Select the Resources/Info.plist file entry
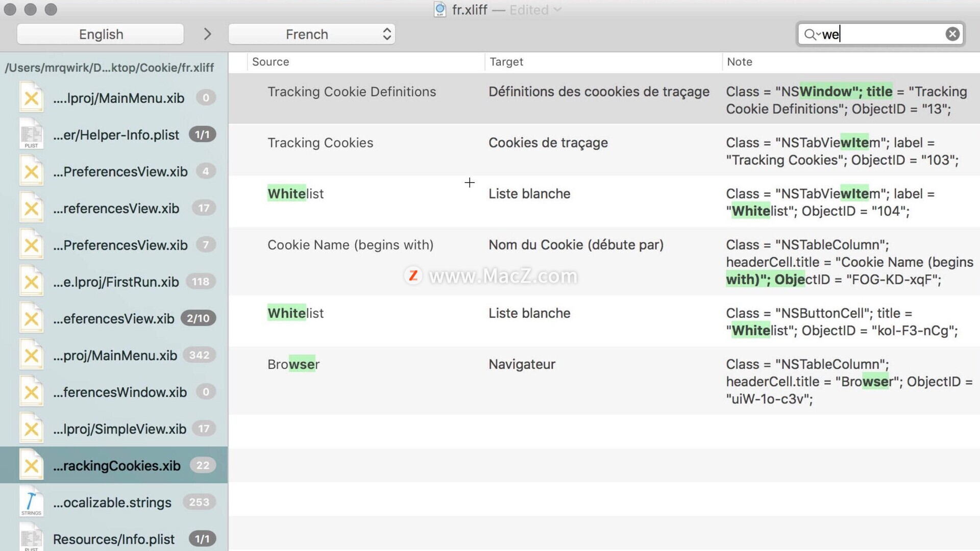980x551 pixels. pyautogui.click(x=113, y=538)
